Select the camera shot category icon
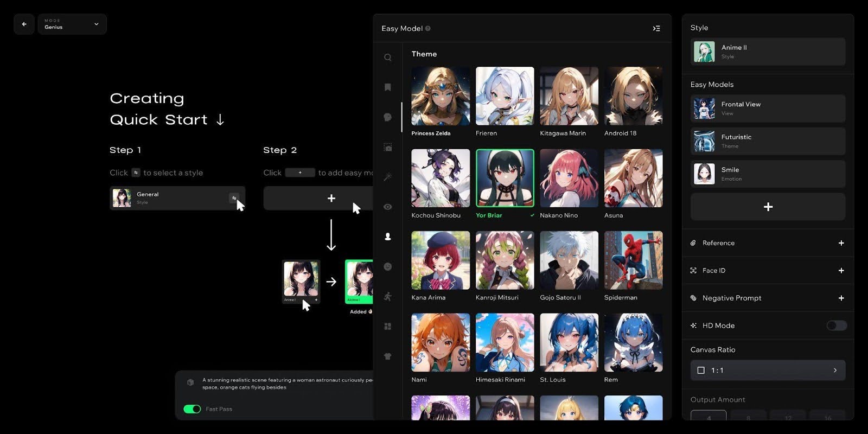 pos(387,147)
